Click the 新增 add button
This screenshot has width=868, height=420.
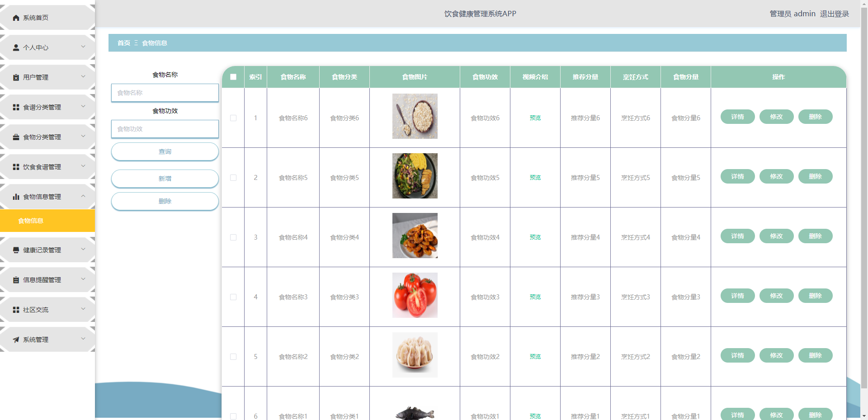pyautogui.click(x=165, y=179)
